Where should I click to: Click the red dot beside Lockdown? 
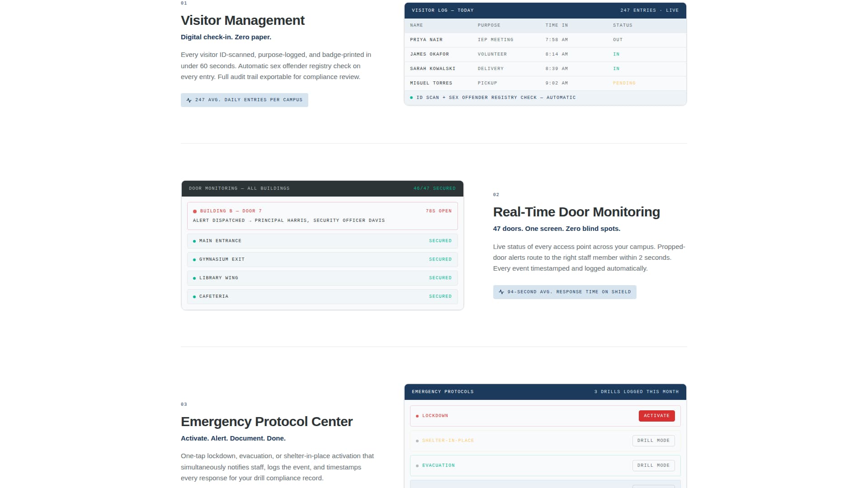(x=417, y=416)
